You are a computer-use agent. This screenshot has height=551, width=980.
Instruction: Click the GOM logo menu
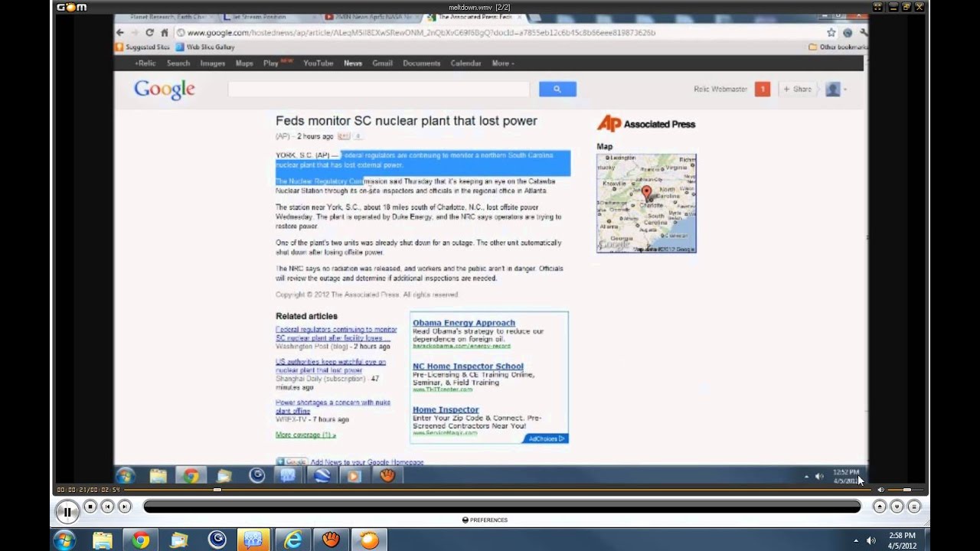71,7
